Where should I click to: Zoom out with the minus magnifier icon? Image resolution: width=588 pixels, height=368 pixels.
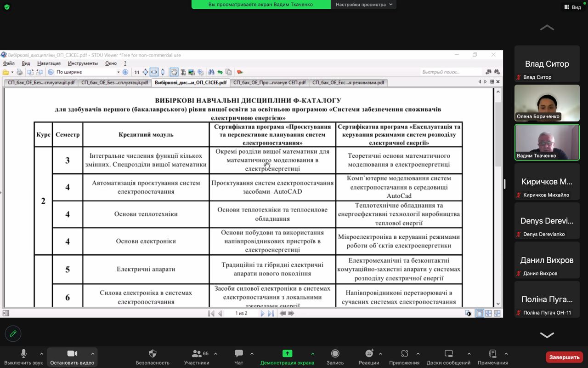coord(51,72)
